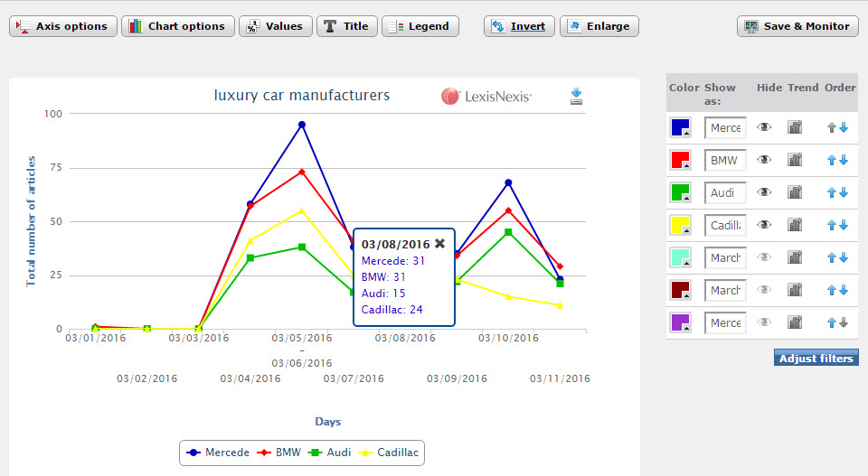Move Cadillac row down in order
This screenshot has height=476, width=868.
844,225
